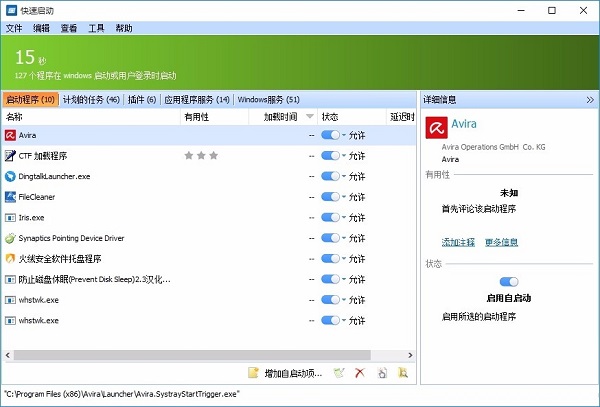Click the Avira icon in the startup list

pyautogui.click(x=10, y=135)
